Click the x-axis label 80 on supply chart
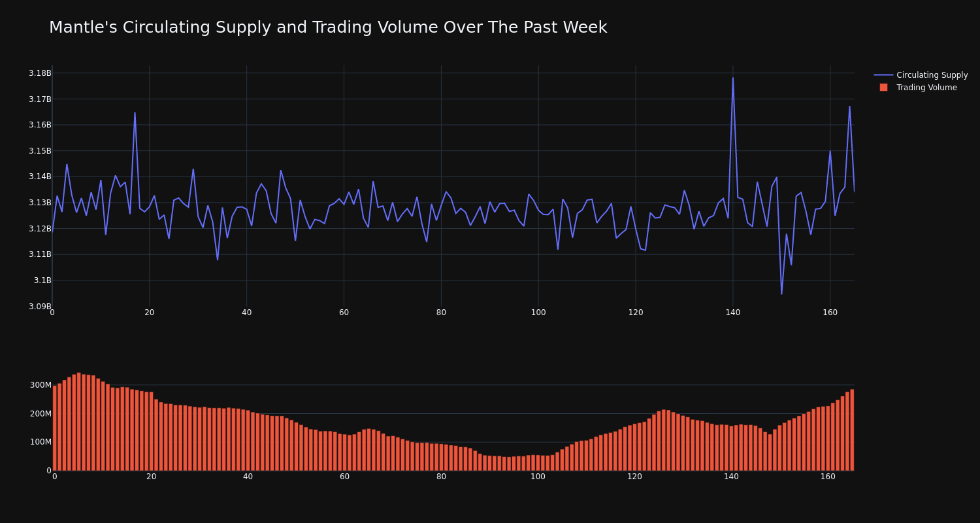 pyautogui.click(x=441, y=312)
